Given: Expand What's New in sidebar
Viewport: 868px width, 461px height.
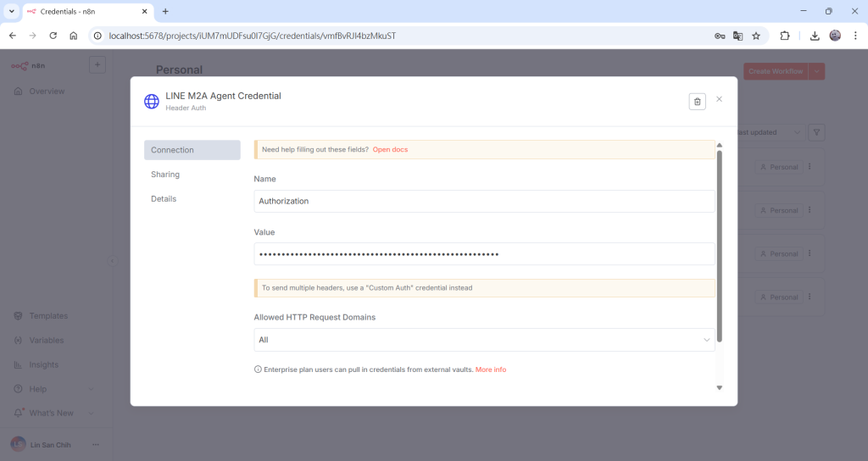Looking at the screenshot, I should [55, 413].
